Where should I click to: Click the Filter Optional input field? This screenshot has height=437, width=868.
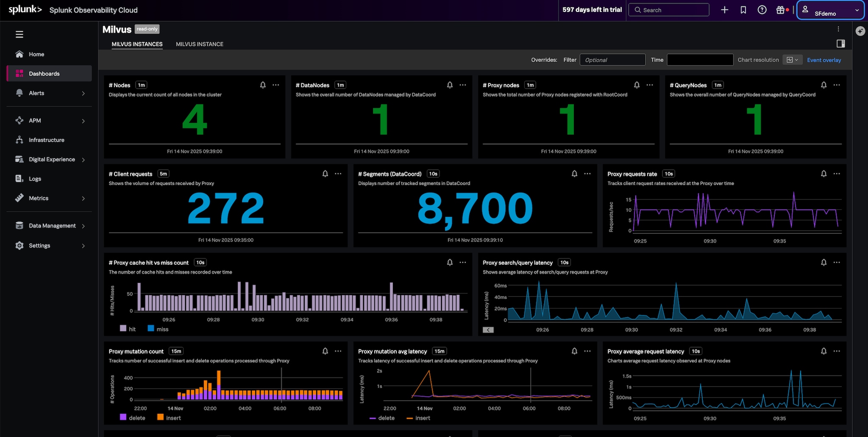coord(612,60)
